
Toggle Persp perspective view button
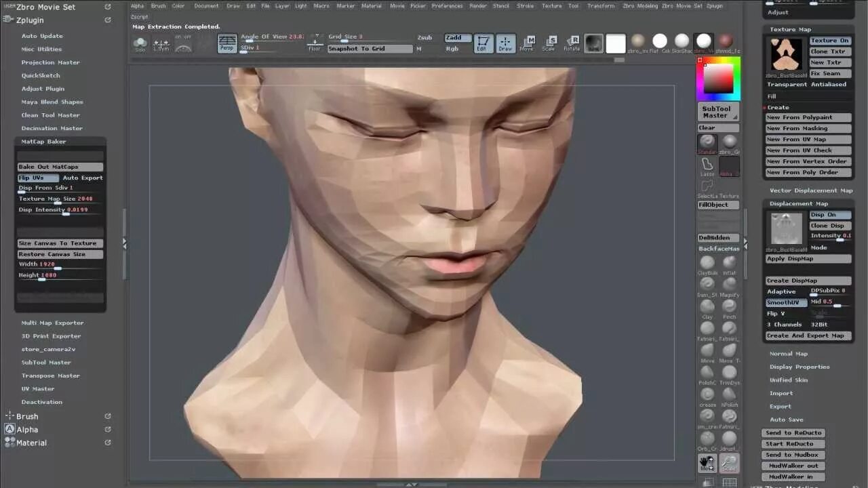pyautogui.click(x=227, y=44)
